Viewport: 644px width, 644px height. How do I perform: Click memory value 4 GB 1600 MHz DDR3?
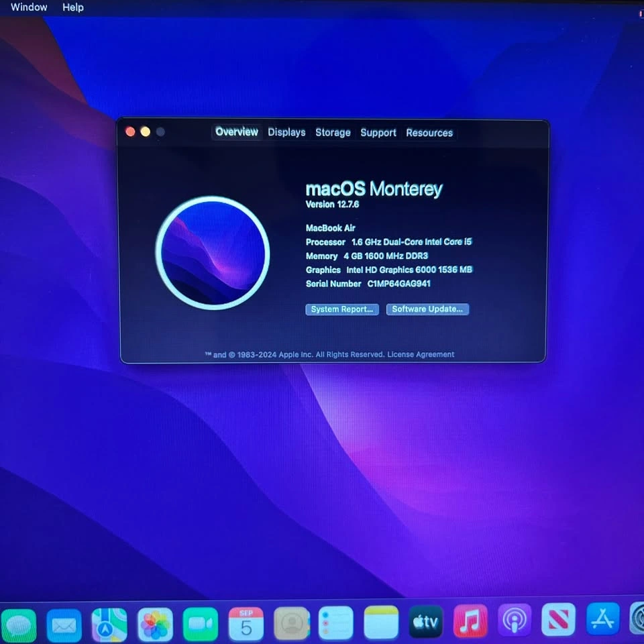(x=386, y=256)
